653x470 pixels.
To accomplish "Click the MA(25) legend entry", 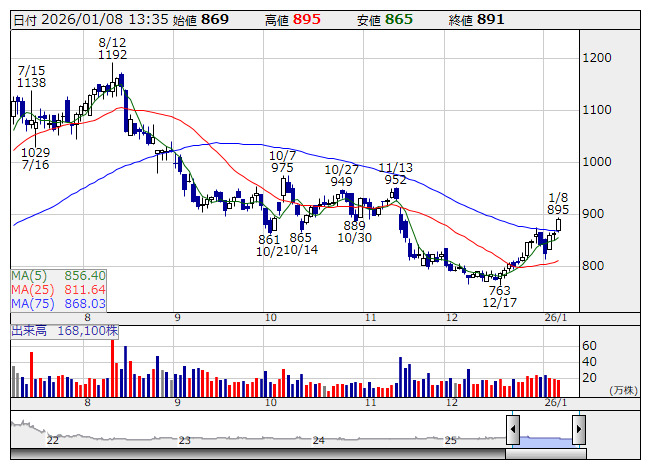I will click(59, 289).
